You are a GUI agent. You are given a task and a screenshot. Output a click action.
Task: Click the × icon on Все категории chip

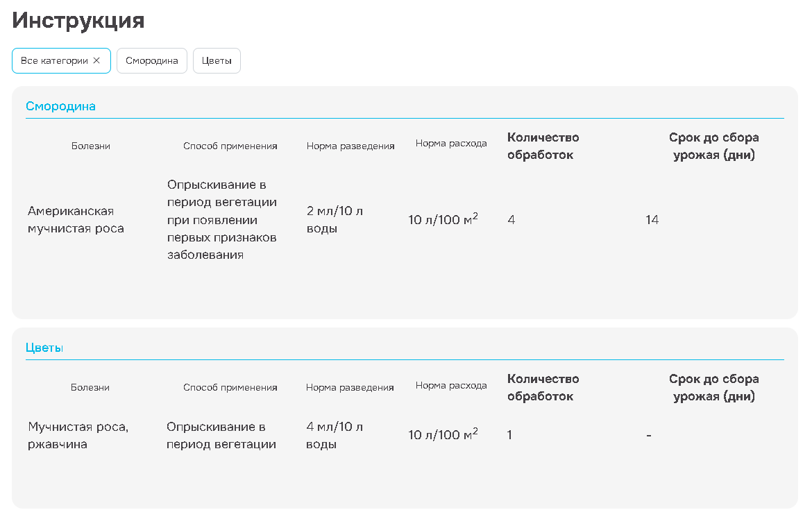pyautogui.click(x=96, y=60)
